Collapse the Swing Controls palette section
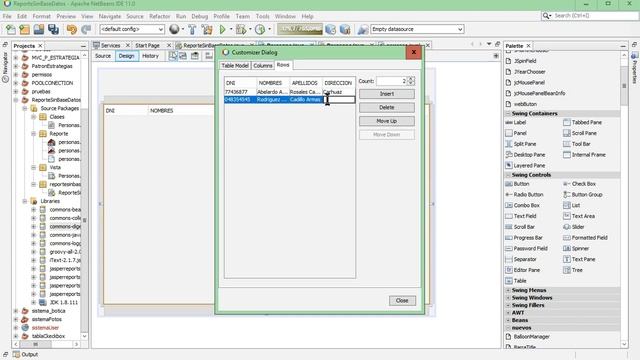The width and height of the screenshot is (640, 360). 508,175
